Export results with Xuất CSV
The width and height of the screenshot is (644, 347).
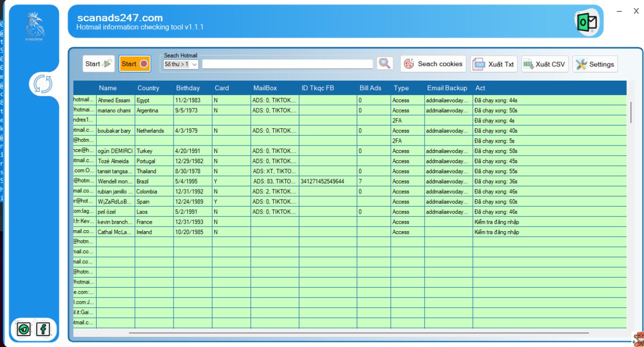[x=544, y=64]
